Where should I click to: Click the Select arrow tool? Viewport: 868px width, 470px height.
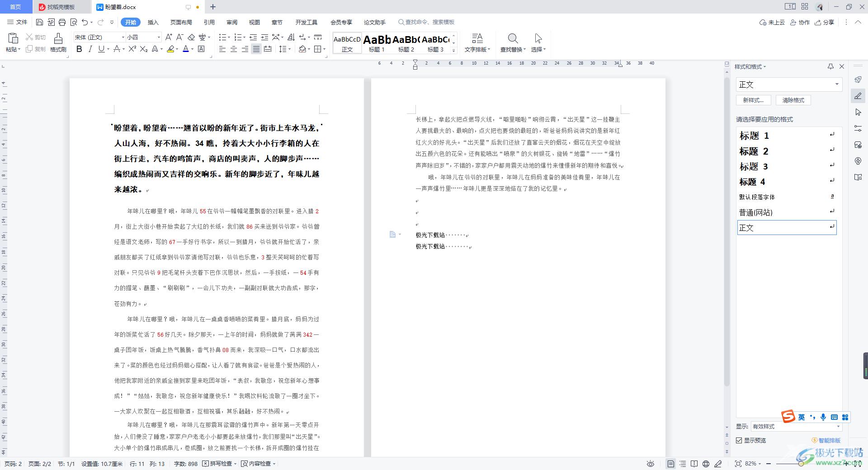pos(538,43)
